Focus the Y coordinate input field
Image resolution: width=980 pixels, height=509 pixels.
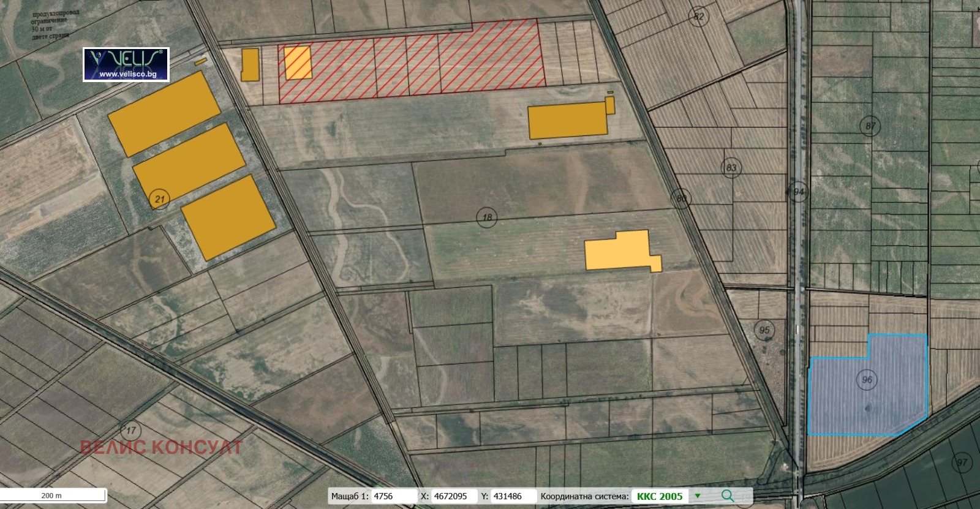click(x=513, y=496)
